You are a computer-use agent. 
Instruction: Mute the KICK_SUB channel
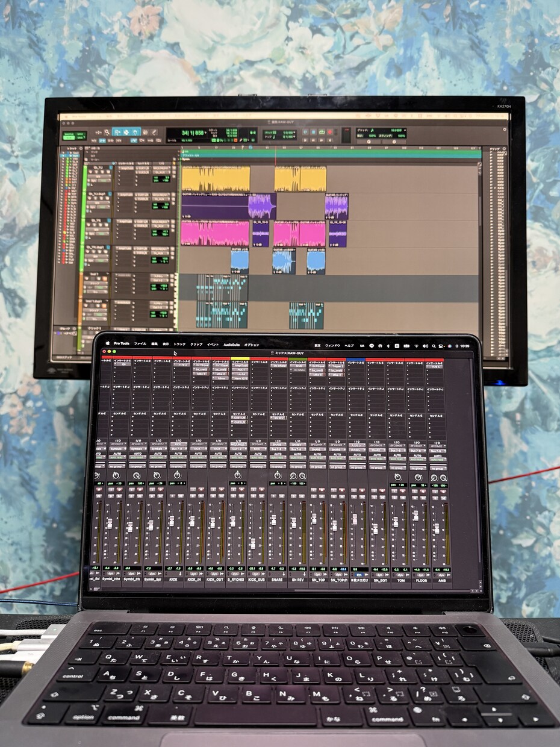click(261, 495)
